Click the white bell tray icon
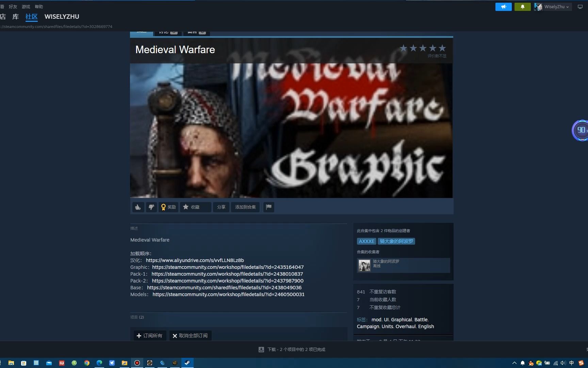The image size is (588, 368). pos(523,363)
